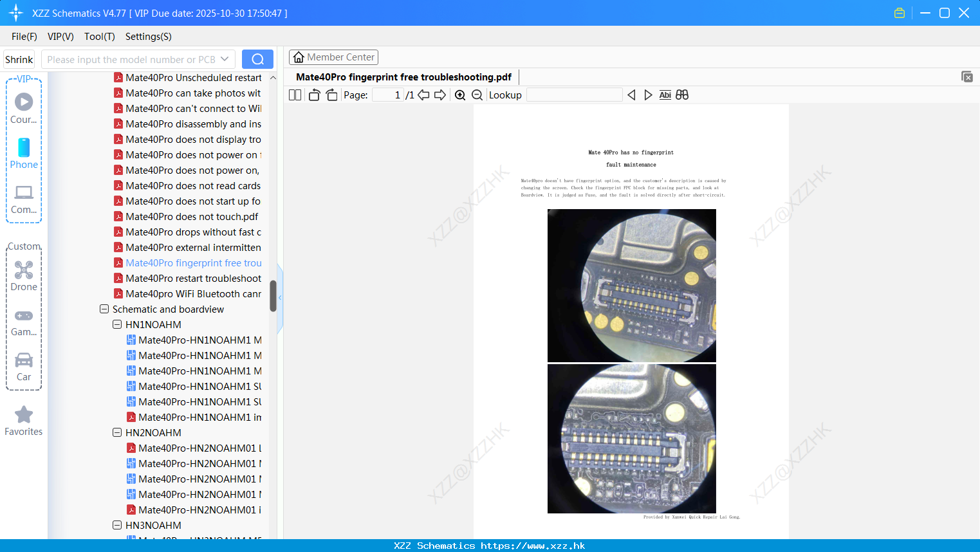Collapse the HN2NOAHM folder
This screenshot has width=980, height=552.
pos(117,432)
